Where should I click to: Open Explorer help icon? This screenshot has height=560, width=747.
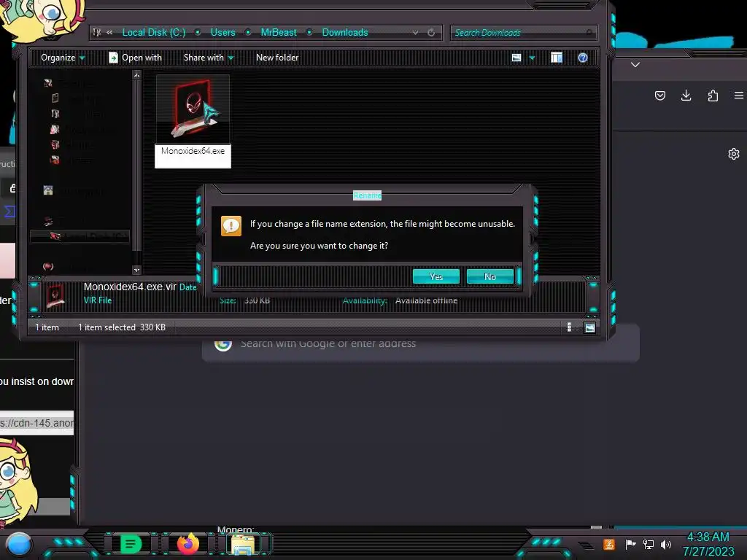tap(583, 58)
